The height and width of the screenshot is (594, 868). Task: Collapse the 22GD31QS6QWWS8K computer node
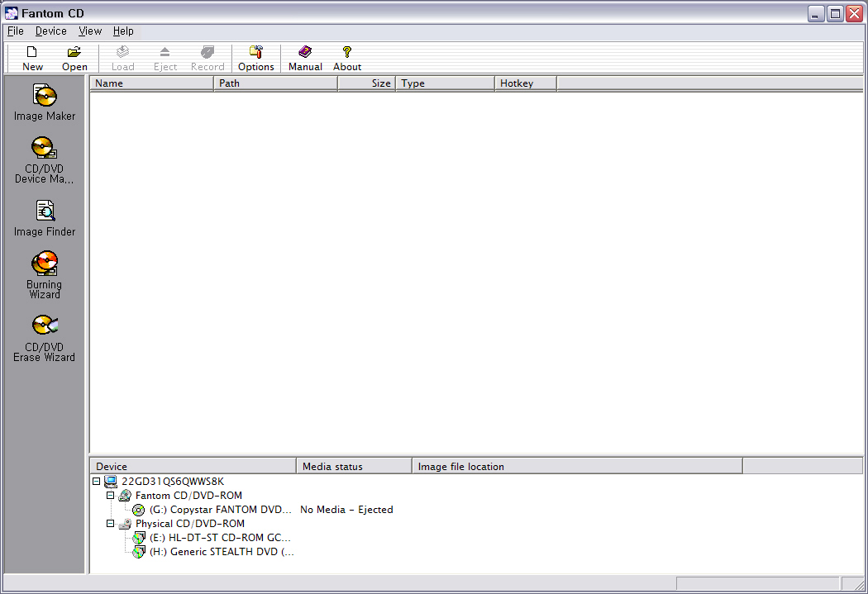[x=97, y=482]
